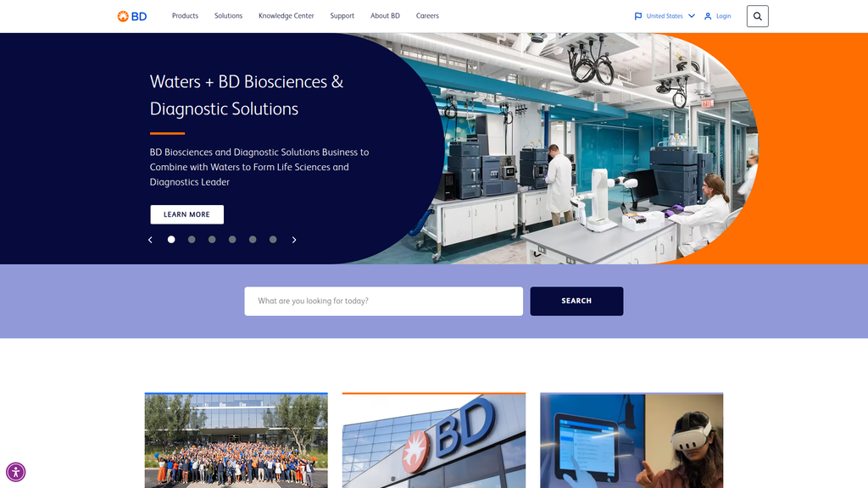Open the employee group photo card

point(236,441)
